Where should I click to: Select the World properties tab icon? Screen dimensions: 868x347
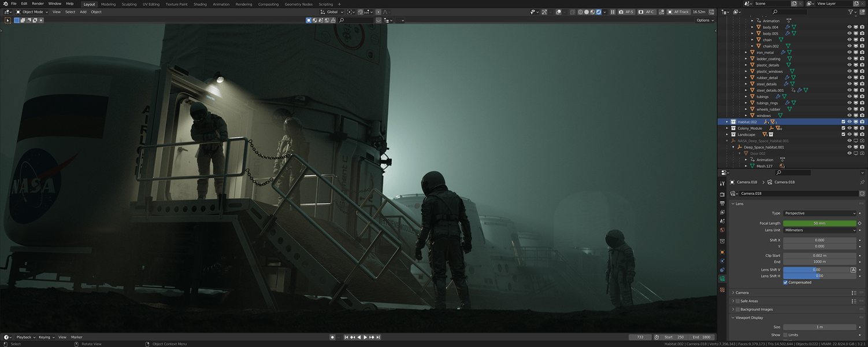pos(722,230)
